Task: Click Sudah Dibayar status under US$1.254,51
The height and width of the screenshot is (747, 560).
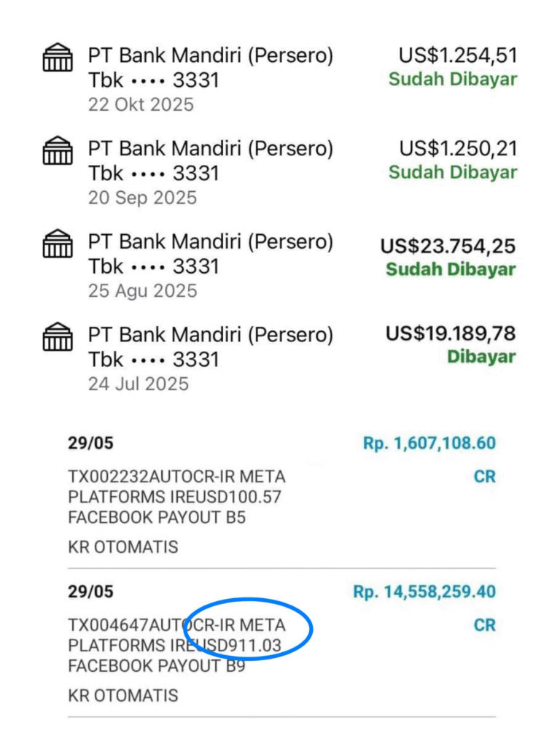Action: pos(452,80)
